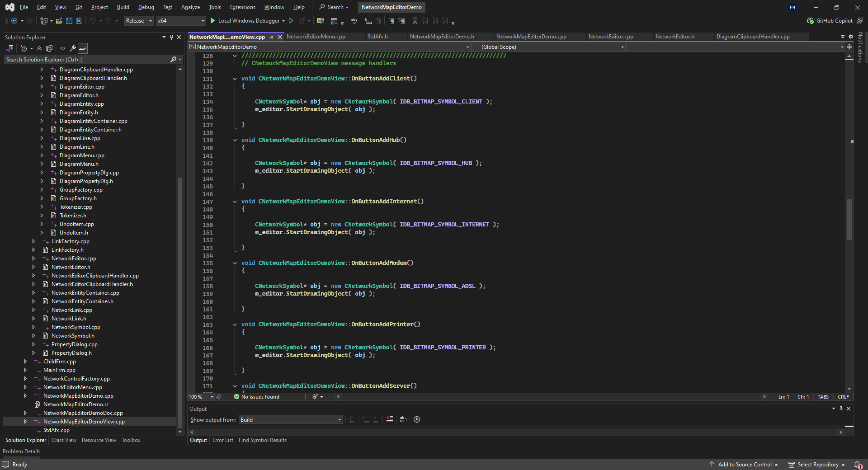Click the editor vertical scrollbar thumb
Screen dimensions: 868x470
(x=849, y=220)
